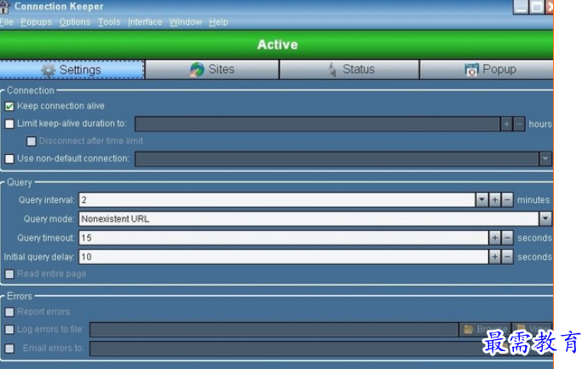Image resolution: width=588 pixels, height=369 pixels.
Task: Switch to the Status tab
Action: (x=349, y=70)
